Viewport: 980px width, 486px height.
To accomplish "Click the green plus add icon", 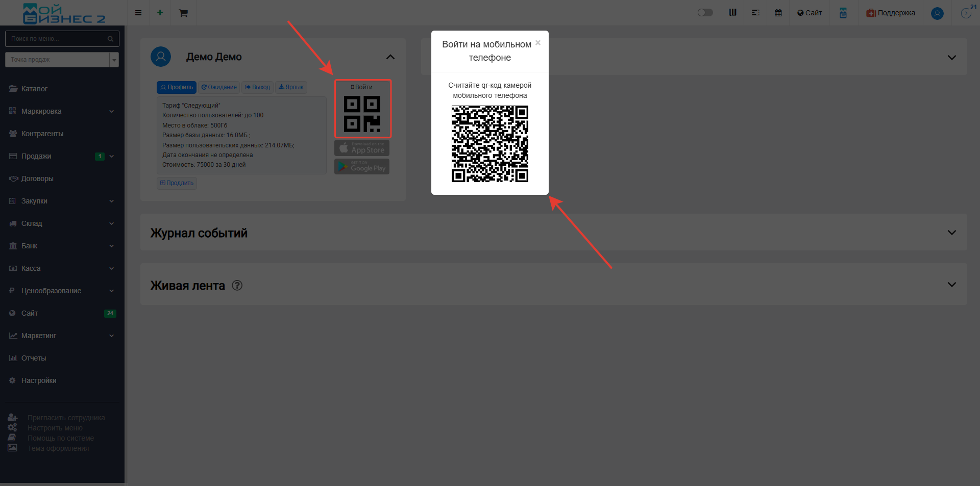I will (160, 13).
